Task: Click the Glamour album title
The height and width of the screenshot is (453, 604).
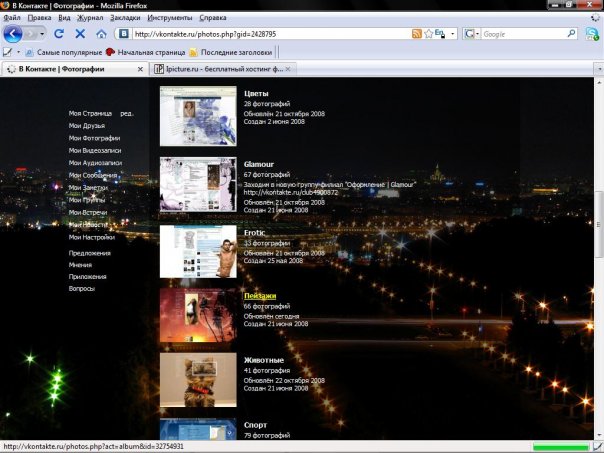Action: 259,164
